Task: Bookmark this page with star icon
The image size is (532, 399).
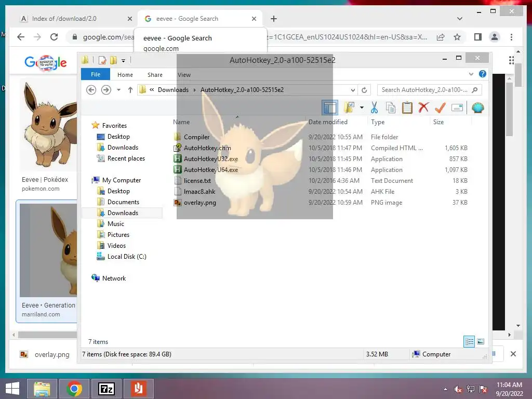Action: (457, 37)
